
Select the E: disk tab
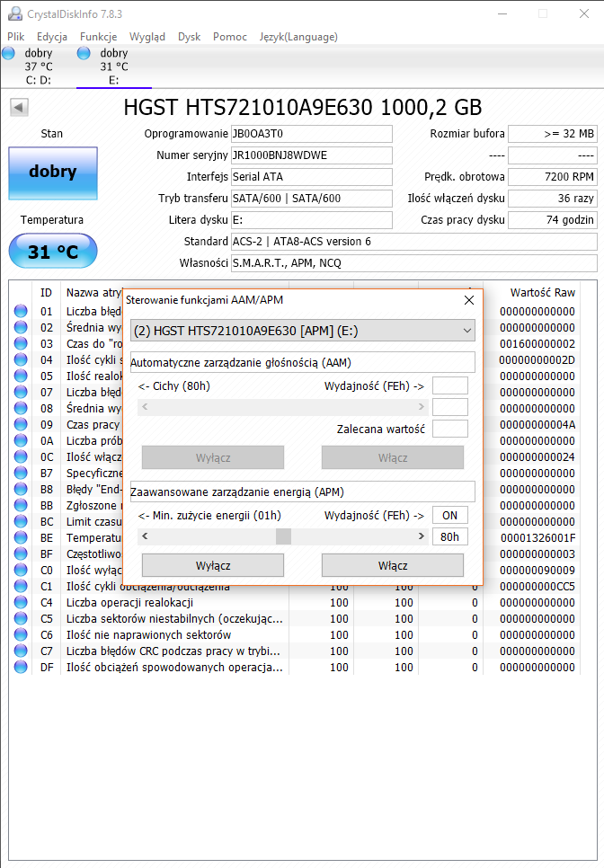click(113, 66)
